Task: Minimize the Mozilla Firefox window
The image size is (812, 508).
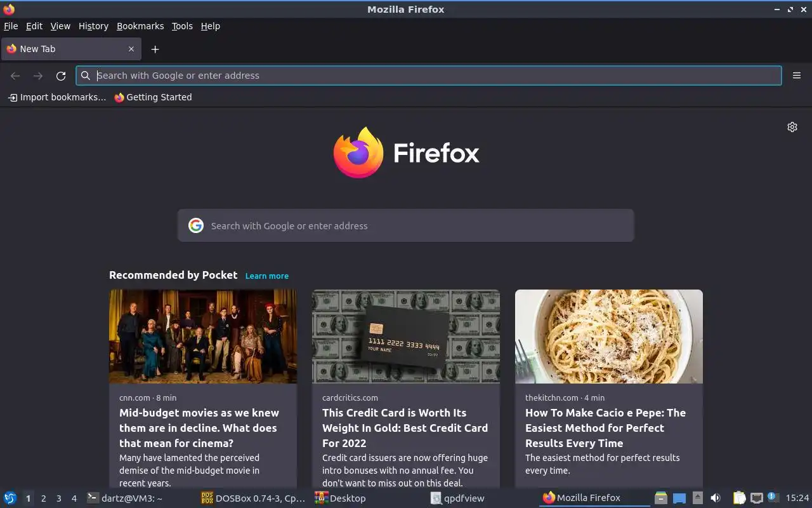Action: point(777,10)
